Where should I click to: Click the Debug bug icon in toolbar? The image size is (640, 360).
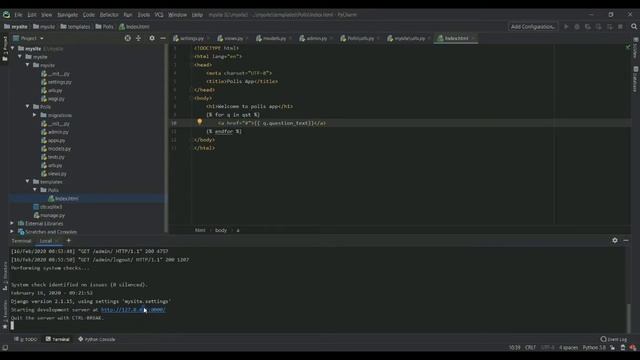[x=577, y=27]
